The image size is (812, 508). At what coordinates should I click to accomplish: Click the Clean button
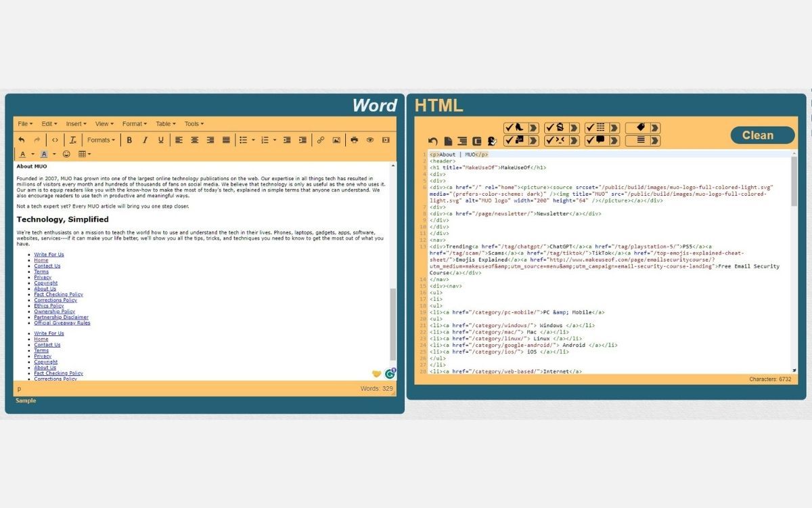[763, 135]
